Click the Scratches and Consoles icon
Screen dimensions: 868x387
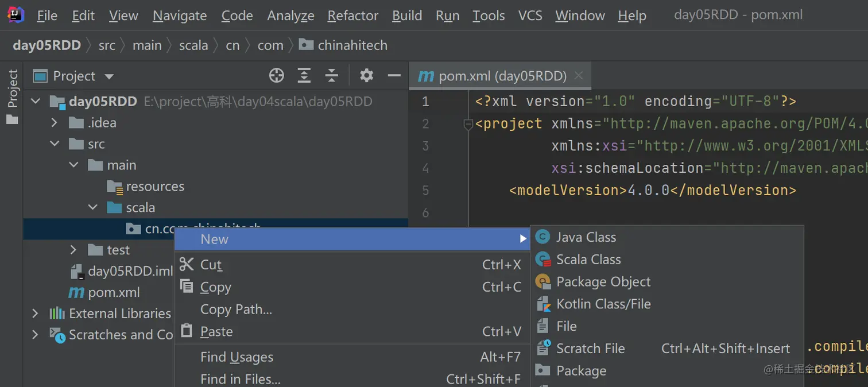coord(57,335)
